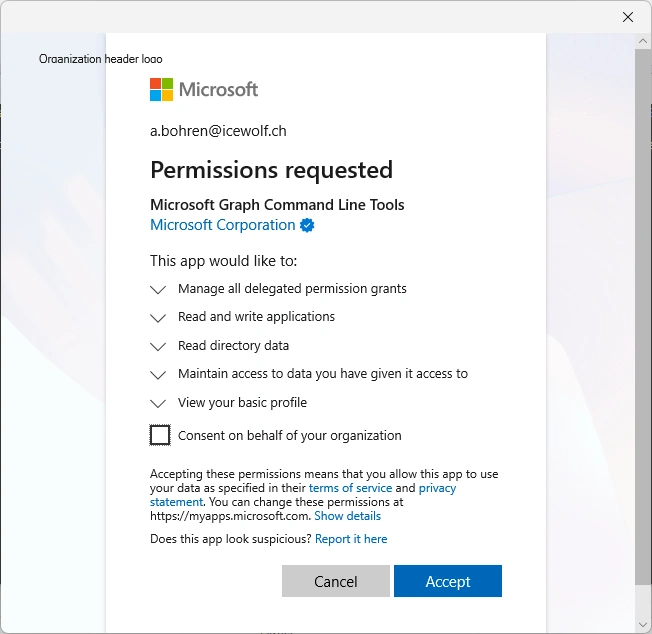Click the Report it here link
Image resolution: width=652 pixels, height=634 pixels.
click(351, 539)
